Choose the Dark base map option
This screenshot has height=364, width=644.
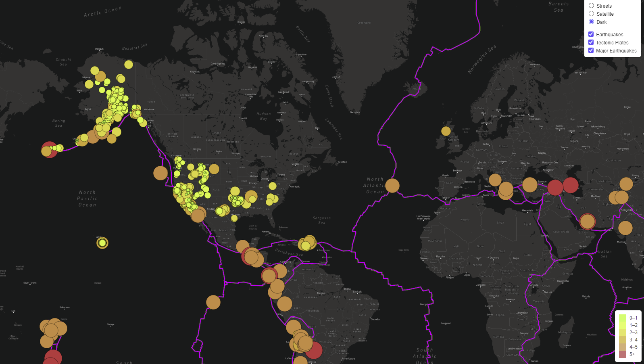[591, 22]
